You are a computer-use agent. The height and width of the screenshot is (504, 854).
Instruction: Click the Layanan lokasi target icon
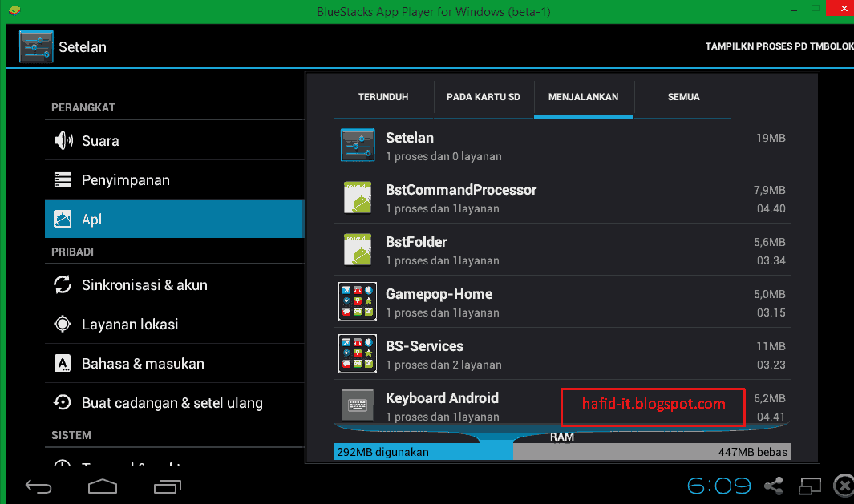(x=63, y=324)
